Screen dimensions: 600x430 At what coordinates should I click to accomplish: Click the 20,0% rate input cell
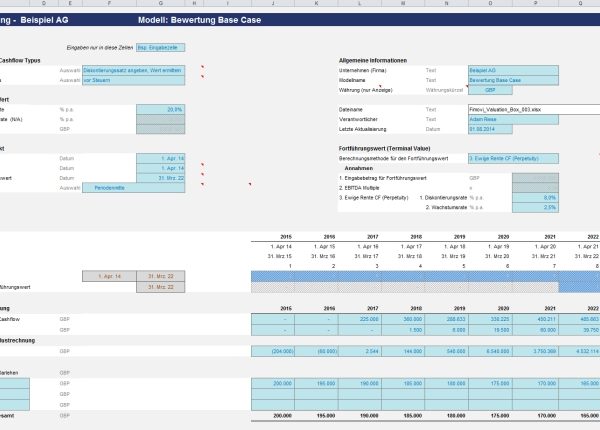(160, 109)
